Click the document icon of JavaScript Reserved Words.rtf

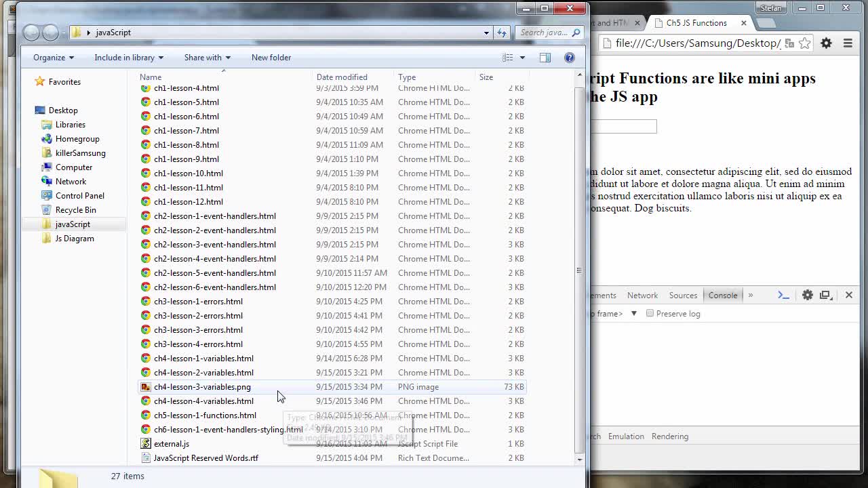point(146,458)
